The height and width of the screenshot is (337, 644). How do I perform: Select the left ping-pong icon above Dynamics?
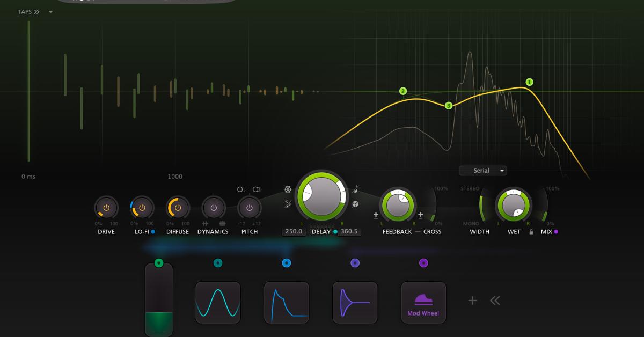(x=240, y=189)
